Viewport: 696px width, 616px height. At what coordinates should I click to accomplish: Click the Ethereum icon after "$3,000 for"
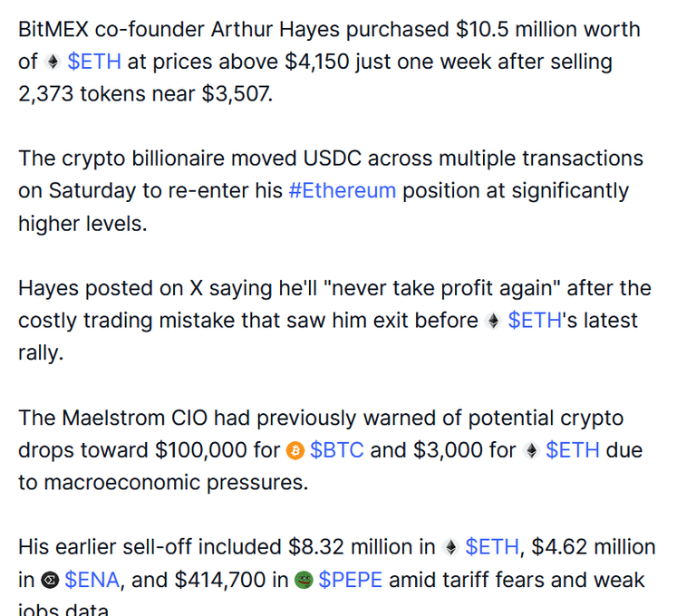pyautogui.click(x=531, y=450)
